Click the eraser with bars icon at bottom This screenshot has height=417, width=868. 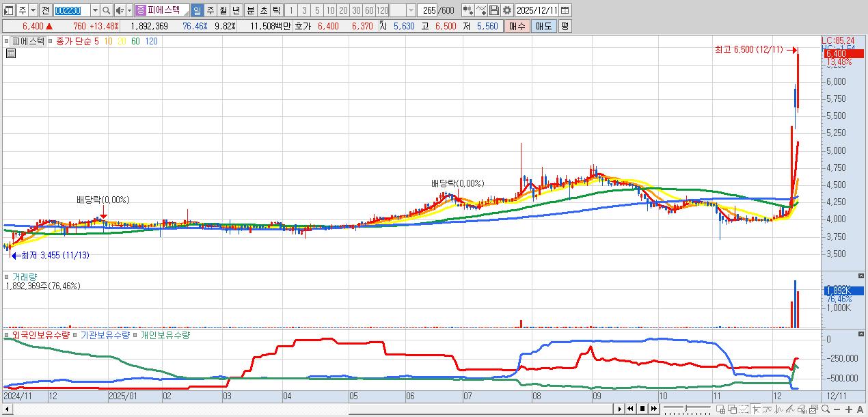tap(802, 409)
